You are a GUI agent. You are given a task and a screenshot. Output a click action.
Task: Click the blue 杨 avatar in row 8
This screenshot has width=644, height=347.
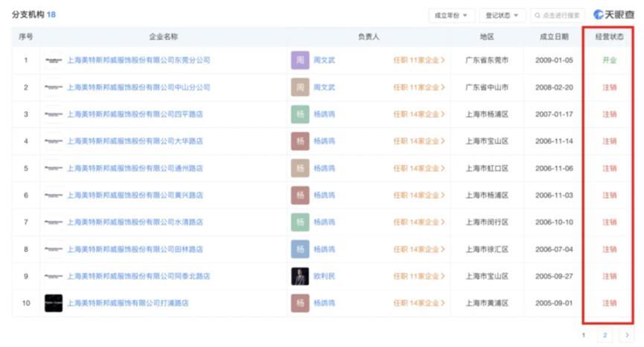300,249
